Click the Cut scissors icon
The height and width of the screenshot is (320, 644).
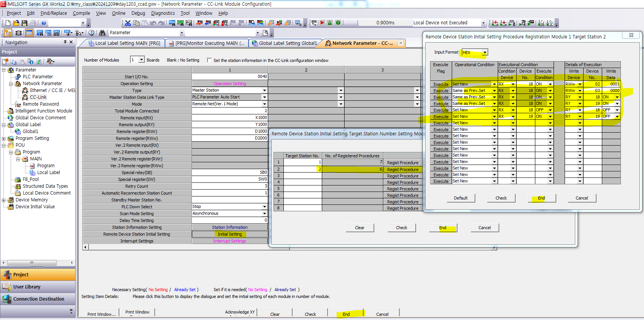(128, 23)
